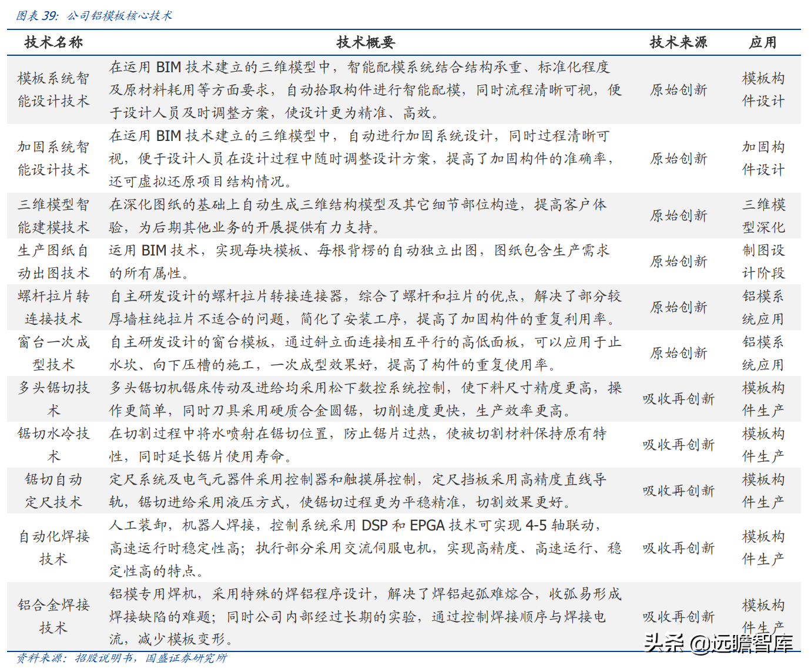Click the '窗台一次成型技术' name cell
The image size is (811, 672).
pyautogui.click(x=53, y=353)
